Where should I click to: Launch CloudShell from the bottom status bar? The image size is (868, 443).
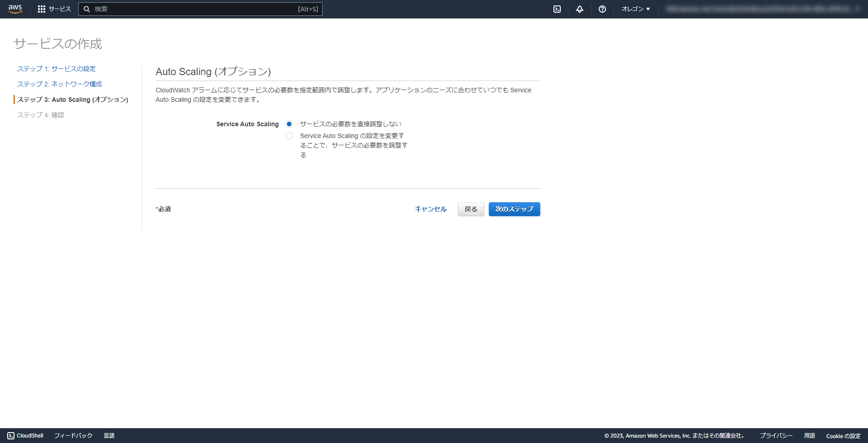[25, 435]
